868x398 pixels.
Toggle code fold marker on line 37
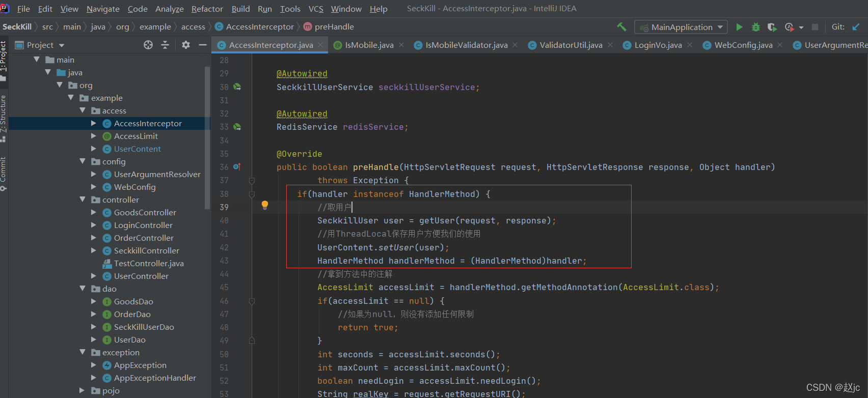click(x=252, y=181)
